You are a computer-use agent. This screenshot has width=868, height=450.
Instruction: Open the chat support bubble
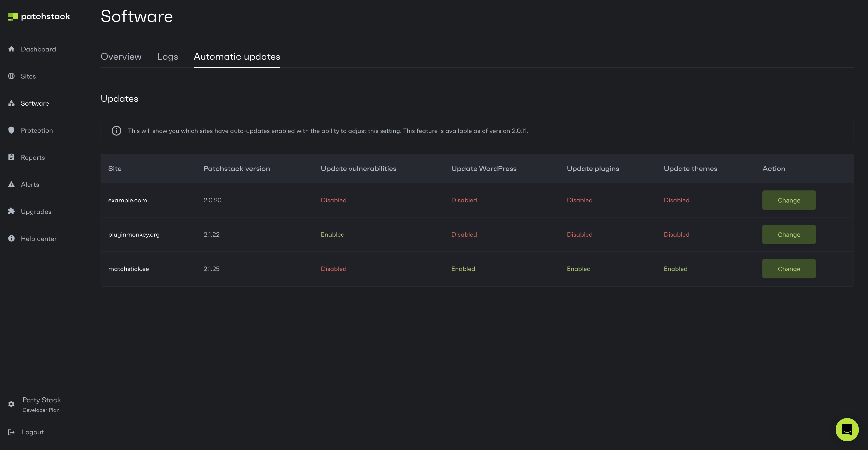pyautogui.click(x=847, y=429)
